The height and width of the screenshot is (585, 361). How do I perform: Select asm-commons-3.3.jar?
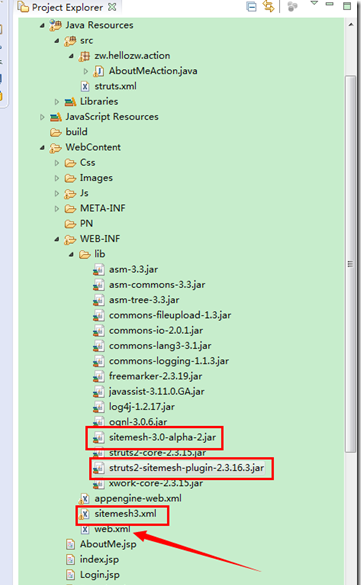pyautogui.click(x=157, y=285)
